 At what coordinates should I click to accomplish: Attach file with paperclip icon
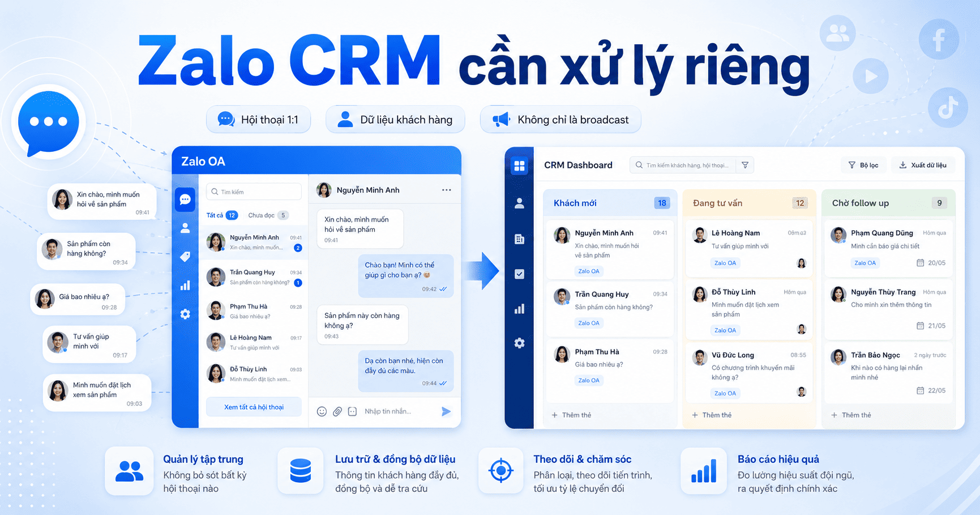coord(337,411)
